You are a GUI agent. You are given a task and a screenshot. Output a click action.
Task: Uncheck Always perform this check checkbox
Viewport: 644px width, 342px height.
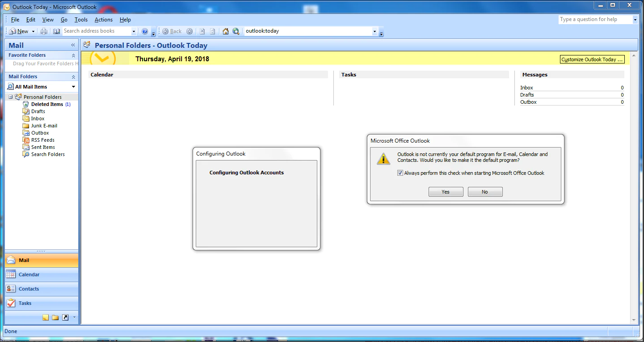point(400,173)
